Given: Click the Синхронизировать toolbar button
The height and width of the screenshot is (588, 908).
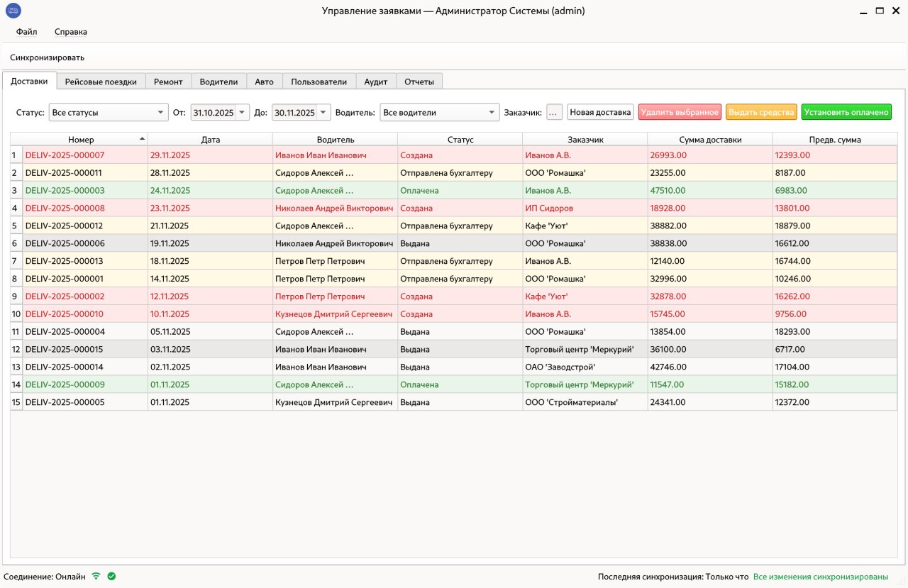Looking at the screenshot, I should pyautogui.click(x=48, y=57).
